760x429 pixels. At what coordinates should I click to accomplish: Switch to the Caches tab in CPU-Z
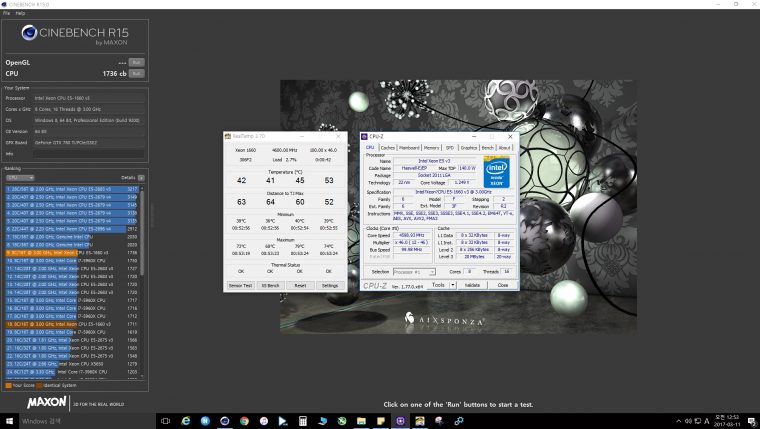388,147
